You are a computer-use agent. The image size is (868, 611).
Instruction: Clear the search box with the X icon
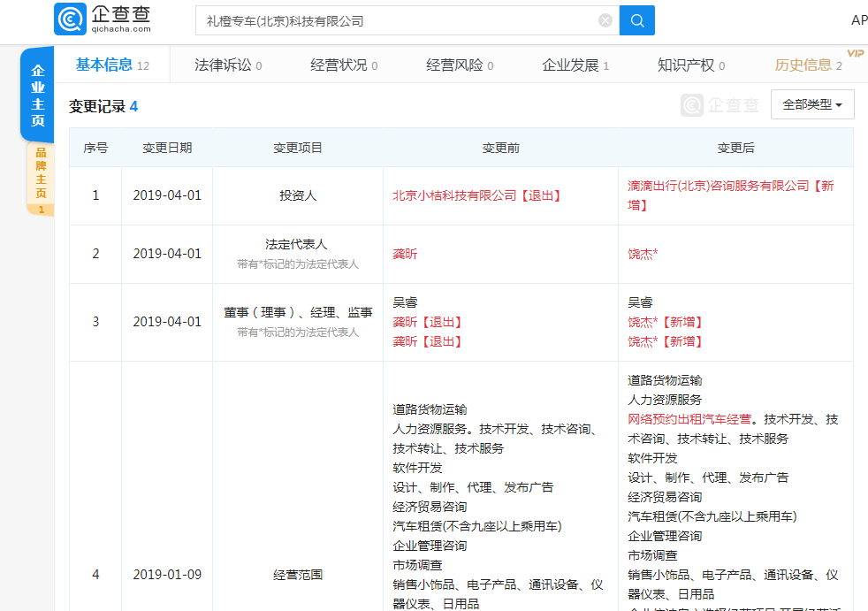605,20
